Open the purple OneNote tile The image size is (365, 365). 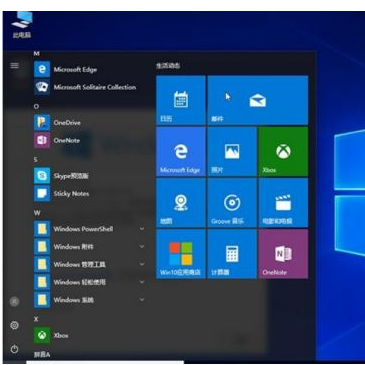click(x=283, y=254)
